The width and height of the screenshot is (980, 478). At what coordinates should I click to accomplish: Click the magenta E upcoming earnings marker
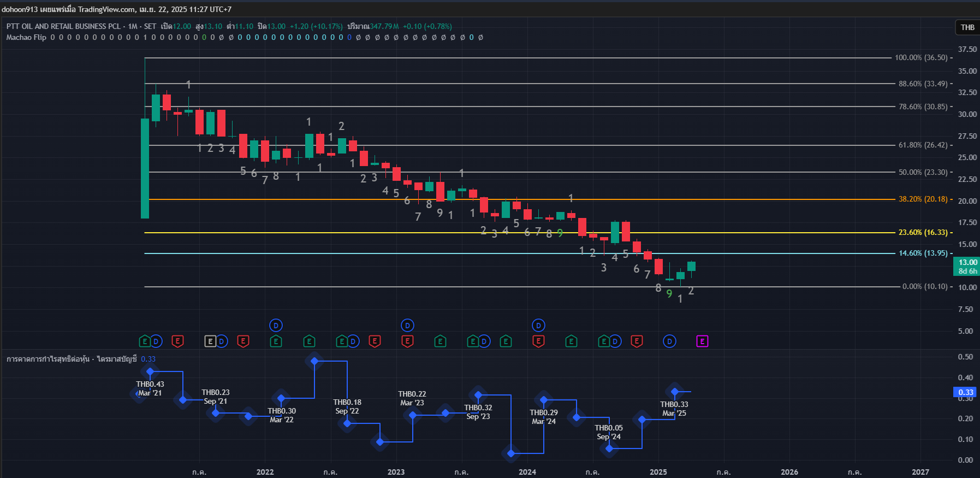[702, 341]
